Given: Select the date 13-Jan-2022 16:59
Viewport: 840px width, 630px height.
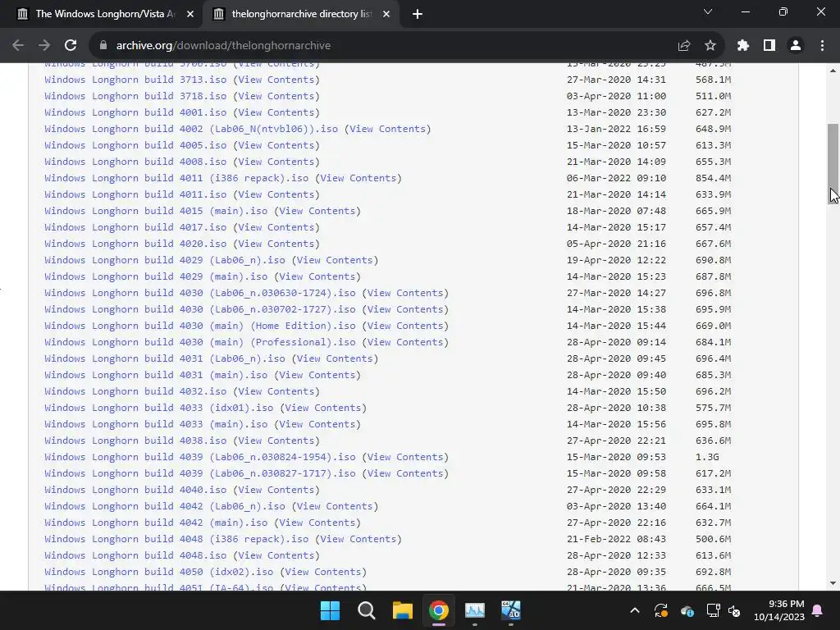Looking at the screenshot, I should pyautogui.click(x=616, y=129).
